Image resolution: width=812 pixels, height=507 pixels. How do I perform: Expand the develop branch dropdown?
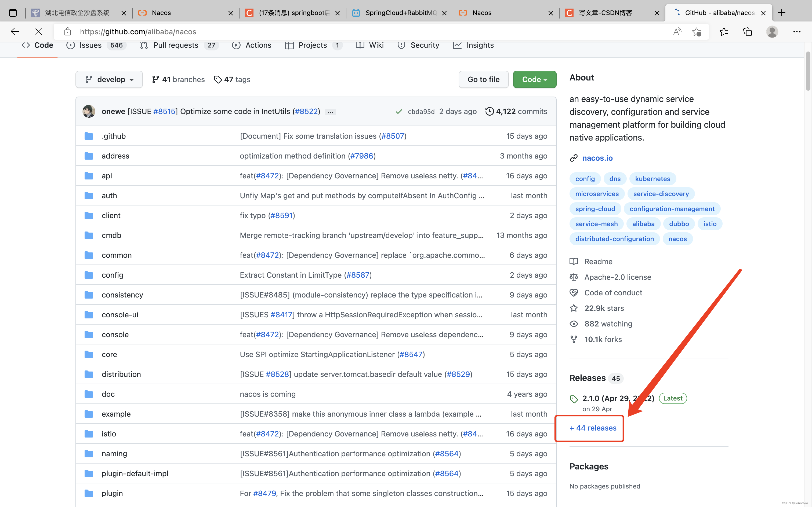(108, 79)
